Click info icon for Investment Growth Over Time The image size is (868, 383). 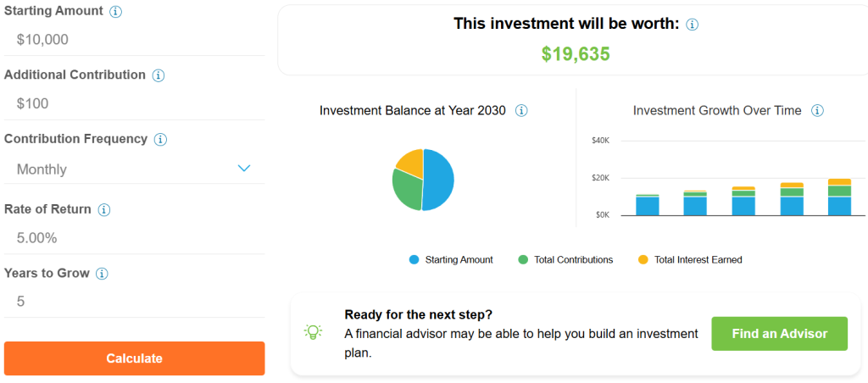(x=817, y=111)
